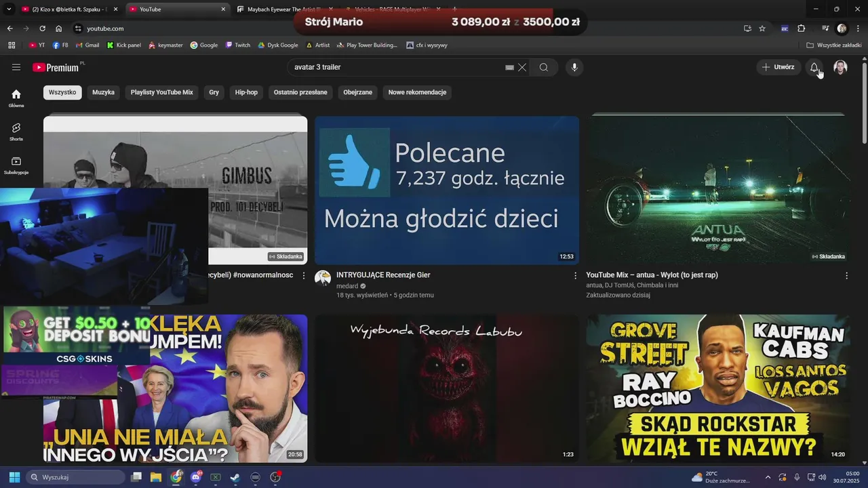Open Wszystkie zakładki folder
Viewport: 868px width, 488px height.
(x=834, y=45)
